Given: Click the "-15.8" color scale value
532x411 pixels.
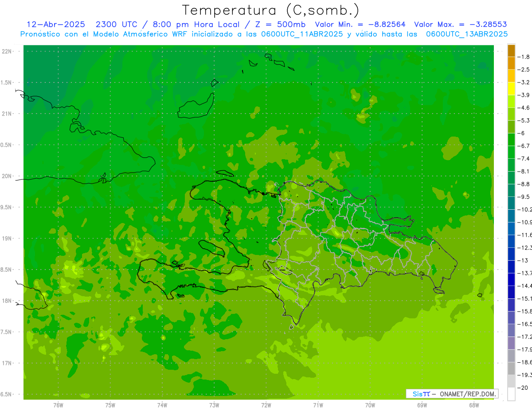Looking at the screenshot, I should point(524,311).
